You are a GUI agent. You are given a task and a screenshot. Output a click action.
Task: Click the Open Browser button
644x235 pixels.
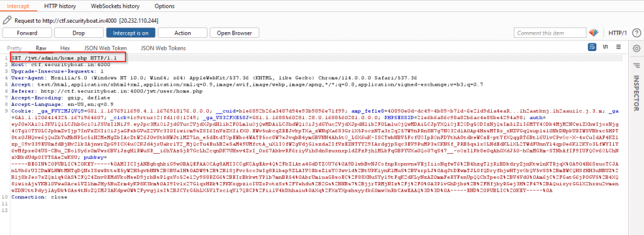tap(235, 33)
